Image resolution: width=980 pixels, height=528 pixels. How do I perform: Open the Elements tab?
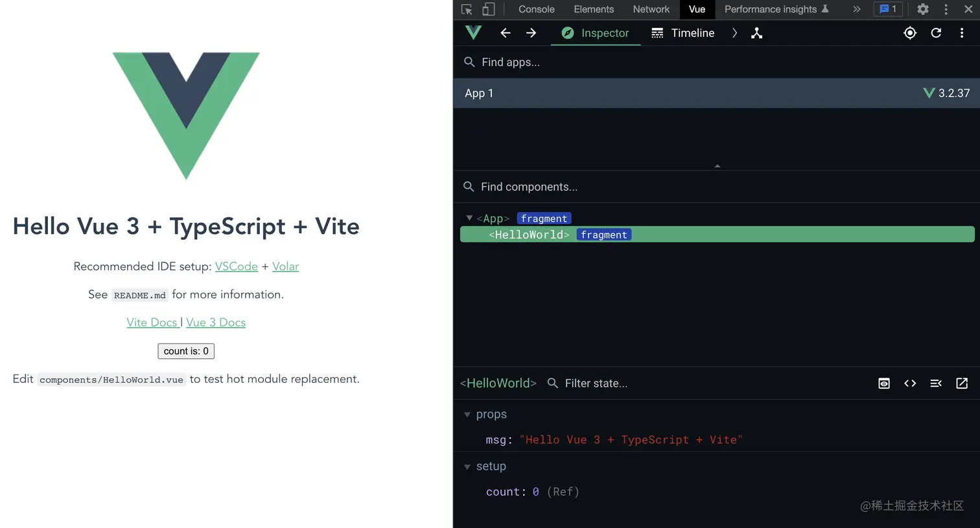pos(593,9)
